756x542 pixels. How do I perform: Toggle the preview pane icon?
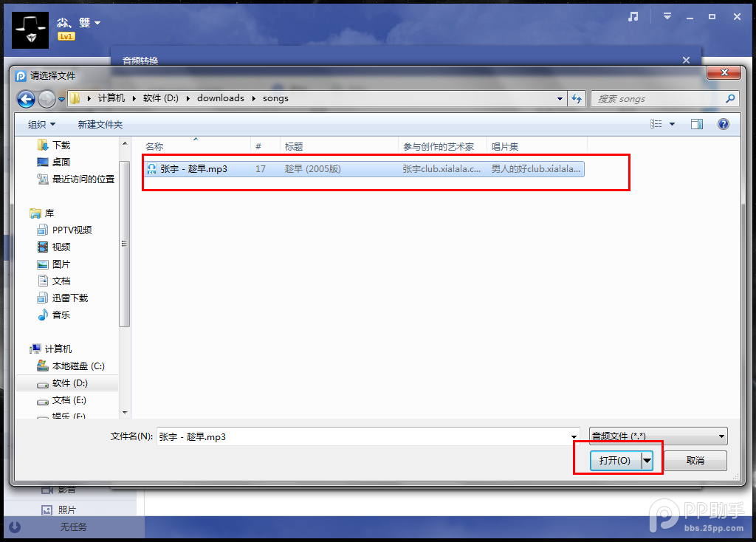point(697,124)
